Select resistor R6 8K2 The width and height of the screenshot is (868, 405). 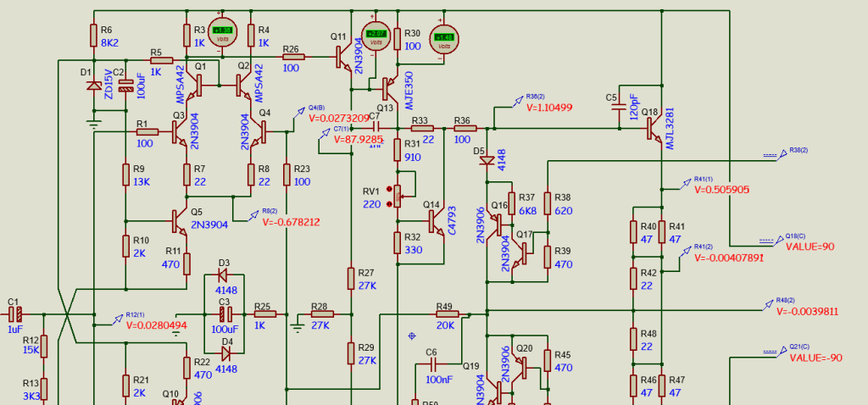pos(93,36)
